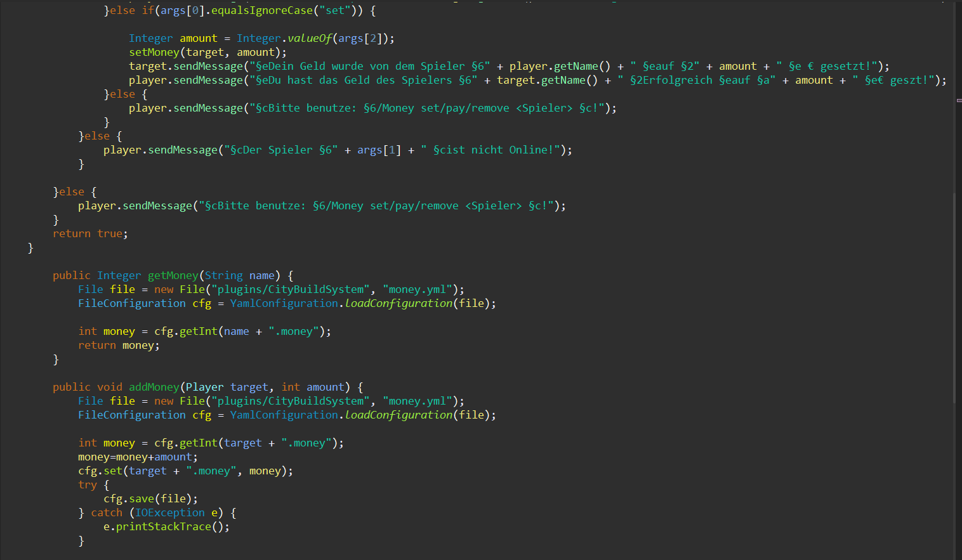Screen dimensions: 962x560
Task: Place cursor on Integer.valueOf(args[2]) line
Action: click(x=261, y=38)
